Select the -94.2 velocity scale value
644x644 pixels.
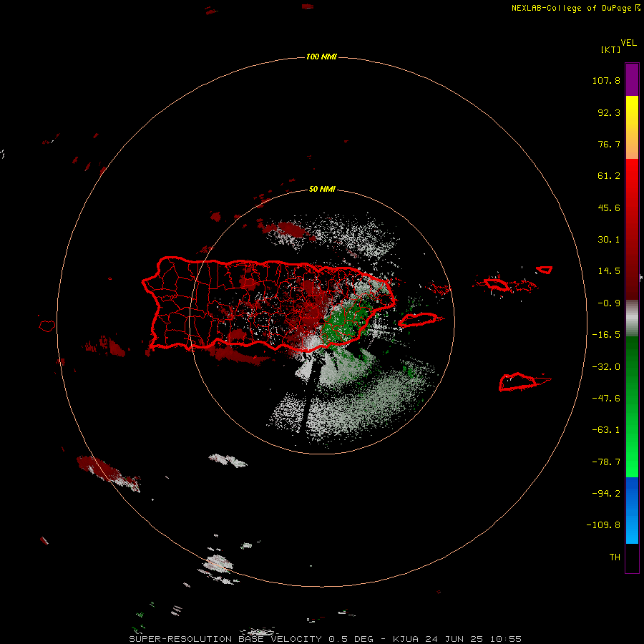point(606,494)
